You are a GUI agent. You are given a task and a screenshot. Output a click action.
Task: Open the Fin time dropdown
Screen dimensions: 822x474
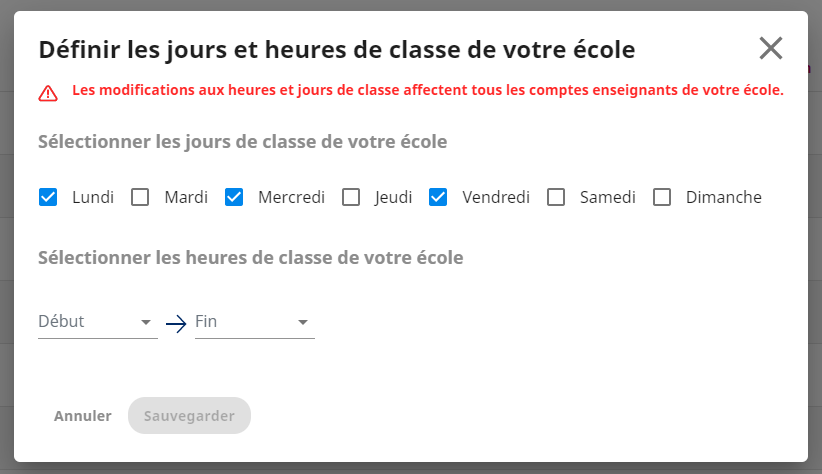255,322
